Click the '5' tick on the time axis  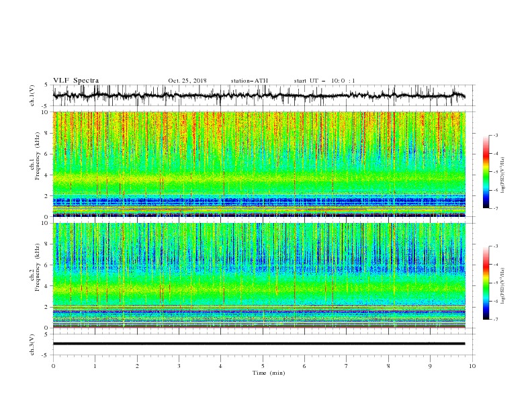point(263,366)
